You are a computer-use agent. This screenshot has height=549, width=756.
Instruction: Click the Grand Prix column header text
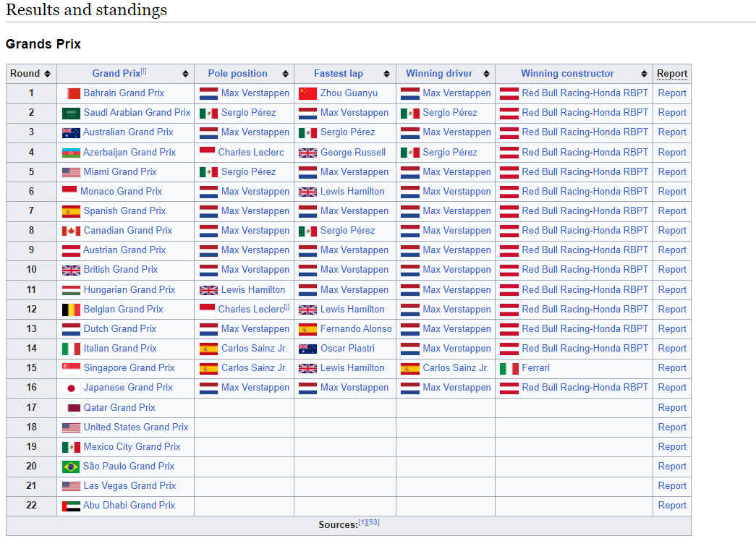(116, 73)
